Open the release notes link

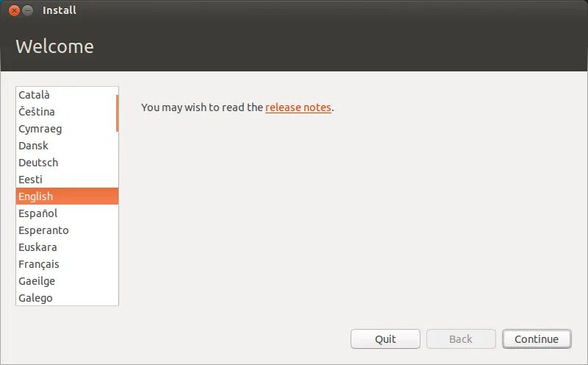[x=298, y=107]
